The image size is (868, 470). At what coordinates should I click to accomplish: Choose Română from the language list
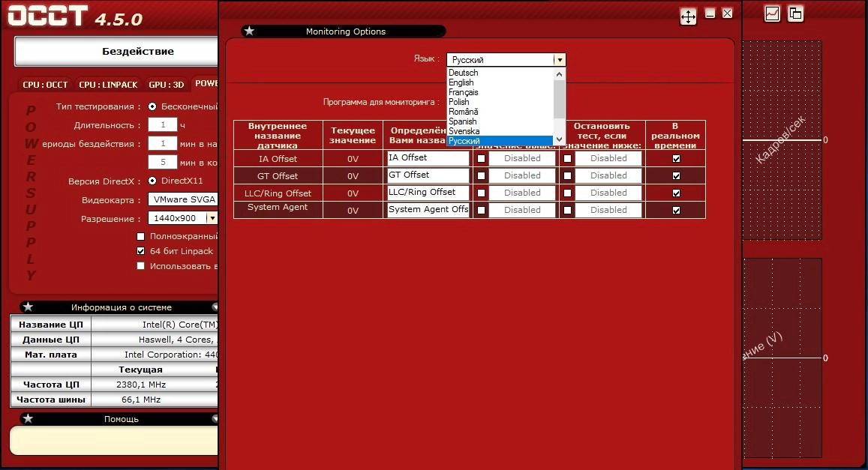click(464, 112)
